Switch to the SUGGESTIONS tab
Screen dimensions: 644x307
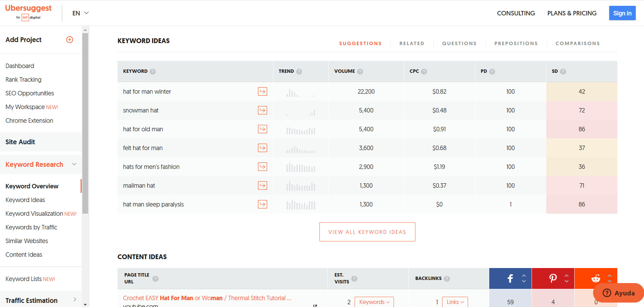coord(360,43)
